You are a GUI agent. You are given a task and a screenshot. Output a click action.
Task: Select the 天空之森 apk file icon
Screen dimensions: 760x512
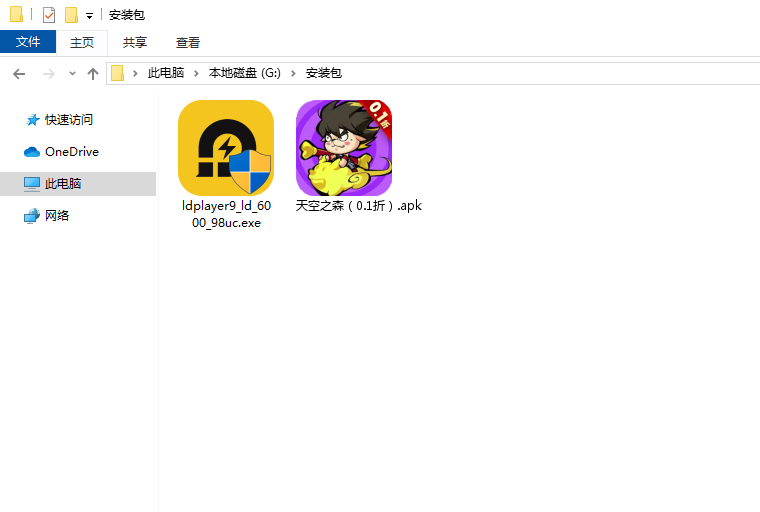344,148
